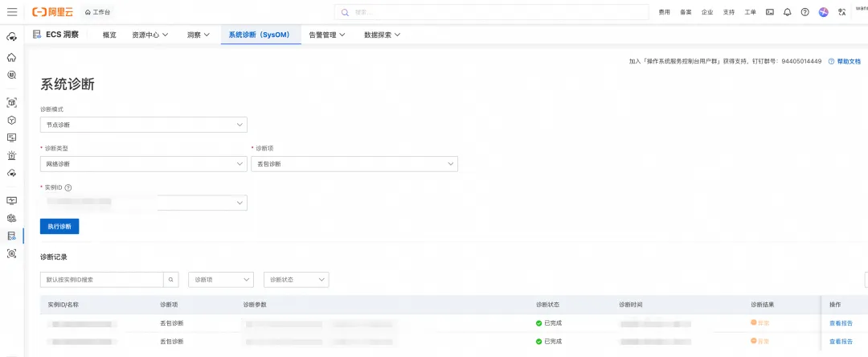
Task: Expand the 告警管理 menu
Action: click(x=326, y=35)
